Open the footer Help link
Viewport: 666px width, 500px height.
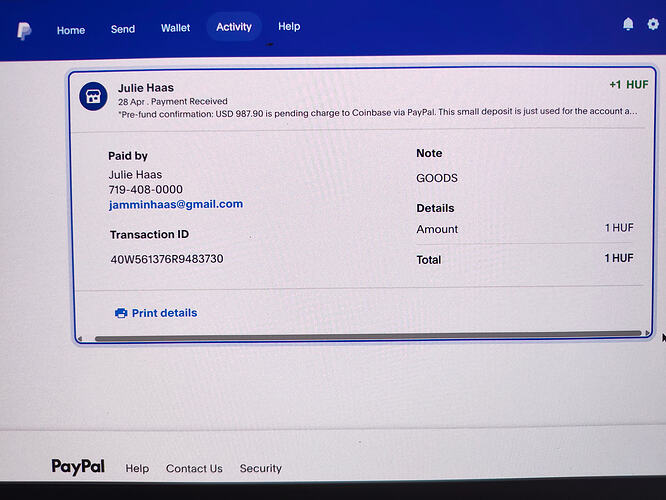(137, 469)
